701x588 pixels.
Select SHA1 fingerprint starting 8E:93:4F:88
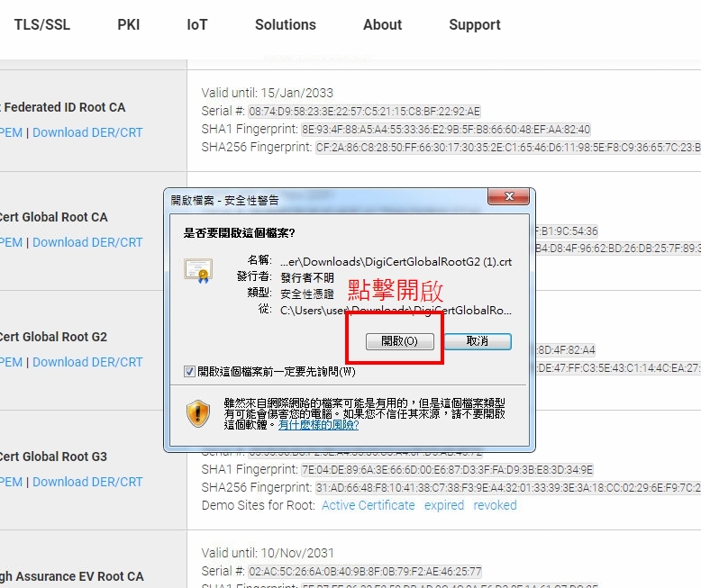[x=446, y=130]
